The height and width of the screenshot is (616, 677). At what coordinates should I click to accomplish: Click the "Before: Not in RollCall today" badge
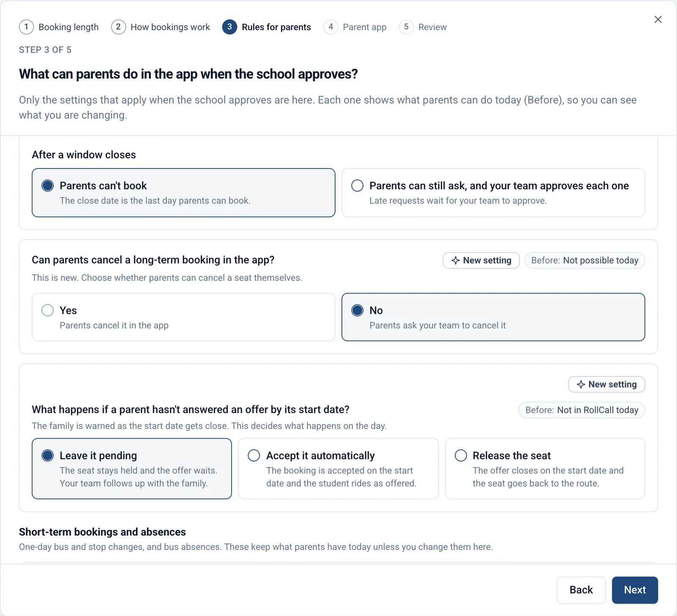(x=582, y=410)
